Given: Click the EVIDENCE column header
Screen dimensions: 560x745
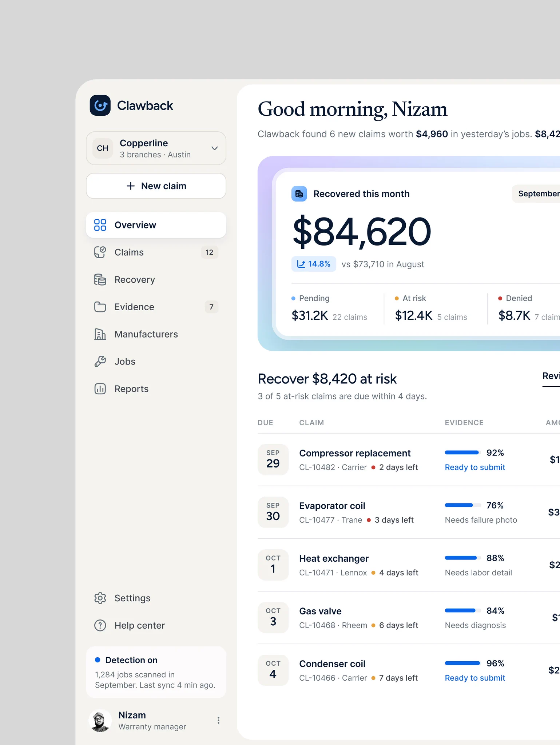Looking at the screenshot, I should coord(464,422).
